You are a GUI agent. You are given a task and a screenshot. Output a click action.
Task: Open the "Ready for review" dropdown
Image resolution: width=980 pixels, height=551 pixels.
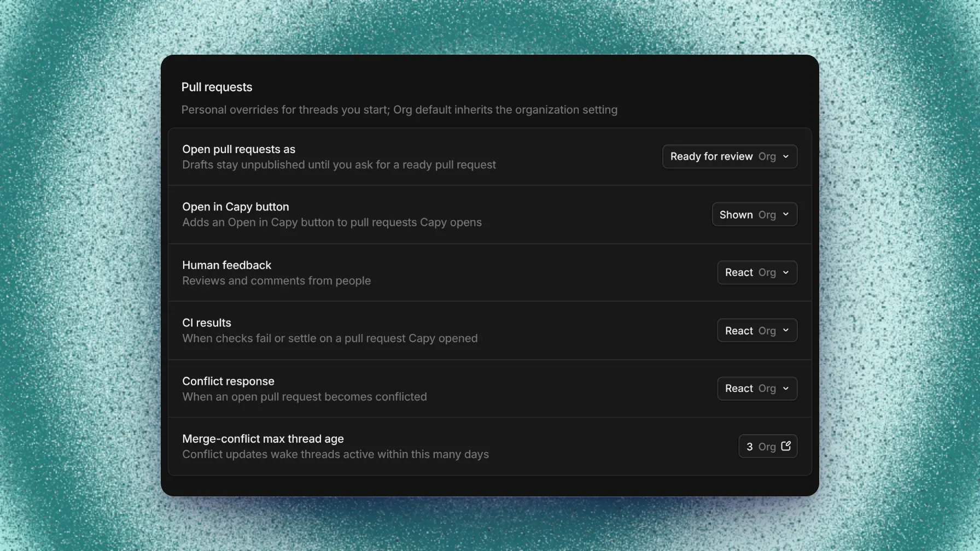pos(730,156)
